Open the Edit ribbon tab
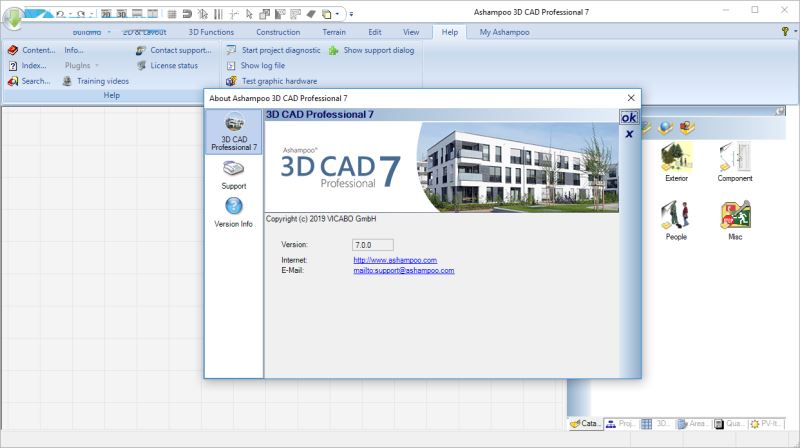This screenshot has width=800, height=448. [x=375, y=32]
